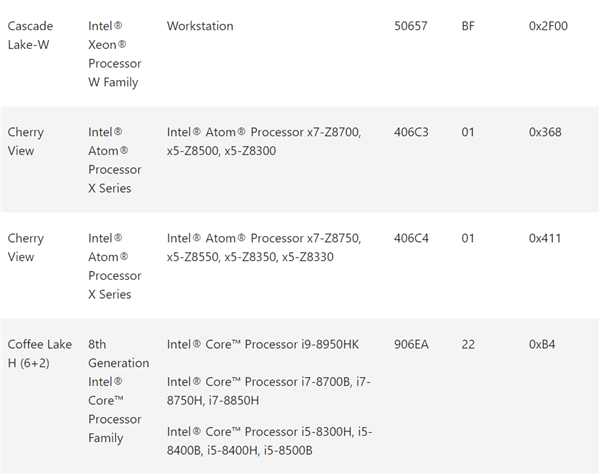Click the Cascade Lake-W codename cell
600x475 pixels.
tap(30, 35)
